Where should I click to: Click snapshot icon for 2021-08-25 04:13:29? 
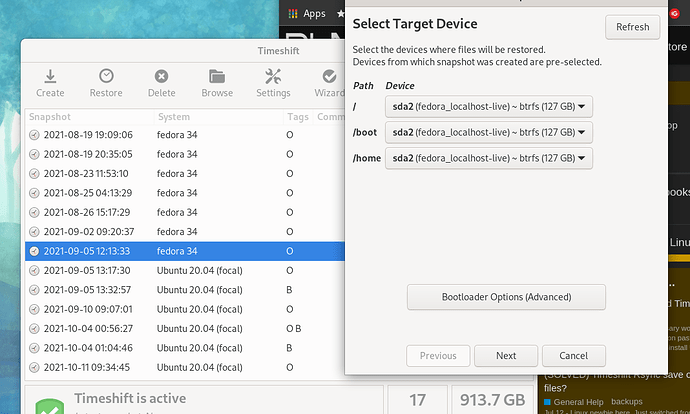coord(34,193)
